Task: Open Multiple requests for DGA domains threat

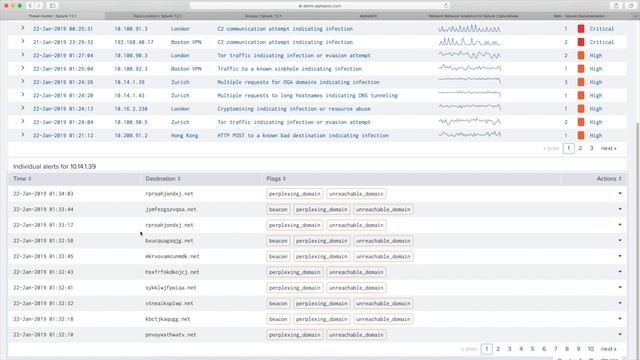Action: pyautogui.click(x=298, y=82)
